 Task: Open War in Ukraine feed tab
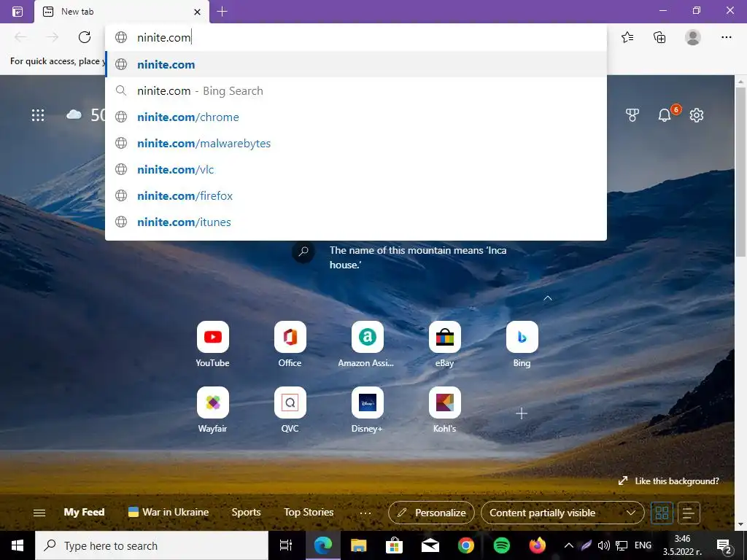[x=169, y=512]
